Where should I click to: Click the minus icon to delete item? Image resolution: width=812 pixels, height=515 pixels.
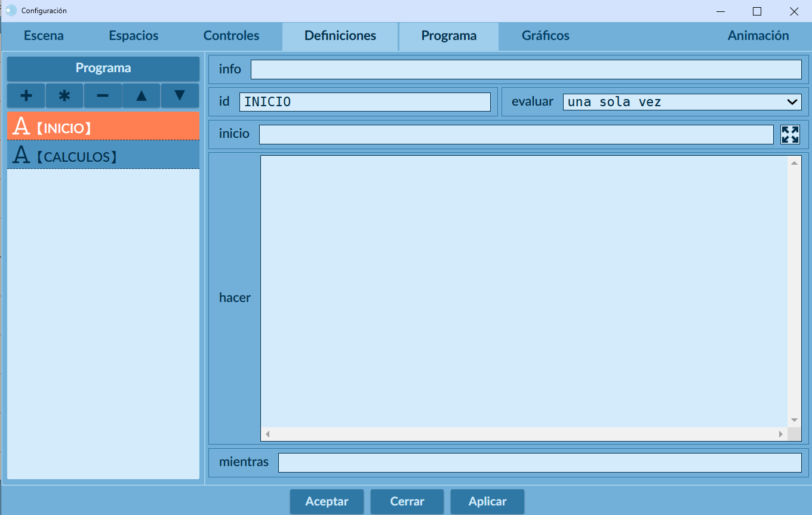coord(103,95)
